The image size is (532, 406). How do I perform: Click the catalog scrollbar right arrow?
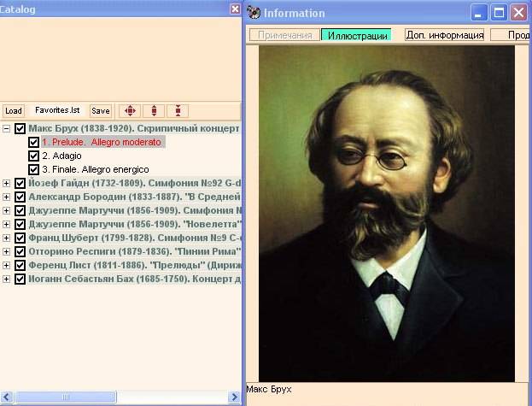click(x=234, y=397)
